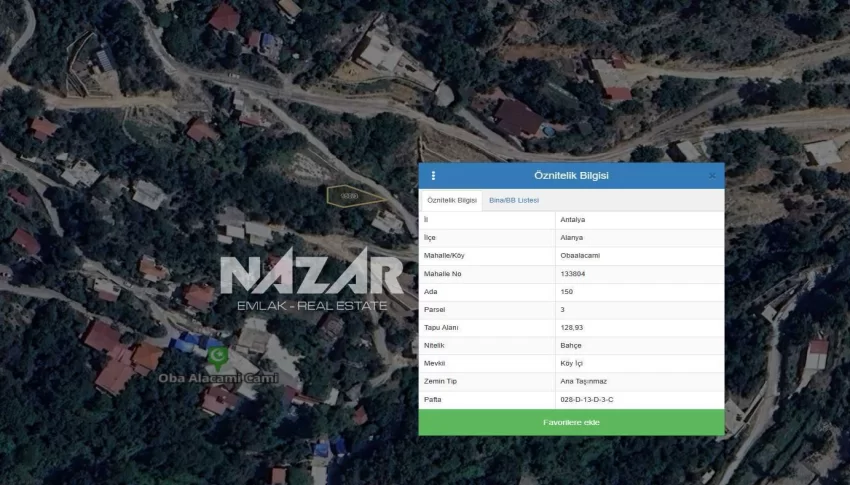Close the Öznitelik Bilgisi dialog
This screenshot has height=485, width=850.
[x=712, y=176]
